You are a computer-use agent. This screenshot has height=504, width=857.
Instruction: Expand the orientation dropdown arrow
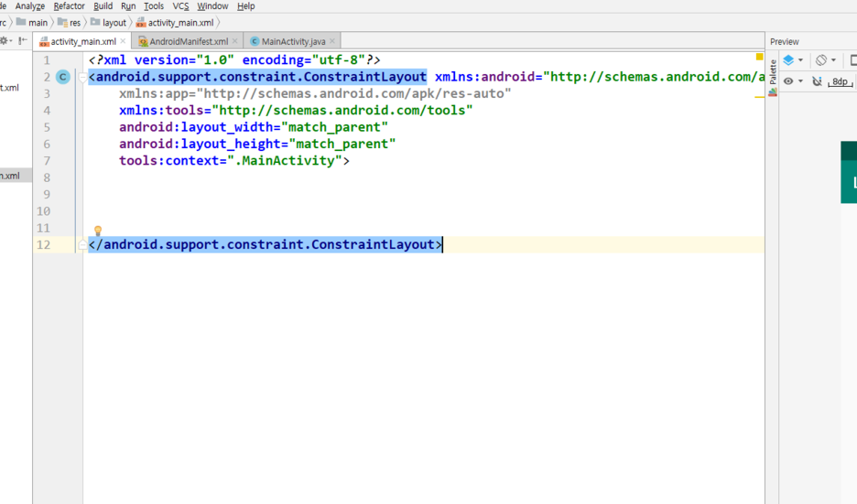[833, 60]
